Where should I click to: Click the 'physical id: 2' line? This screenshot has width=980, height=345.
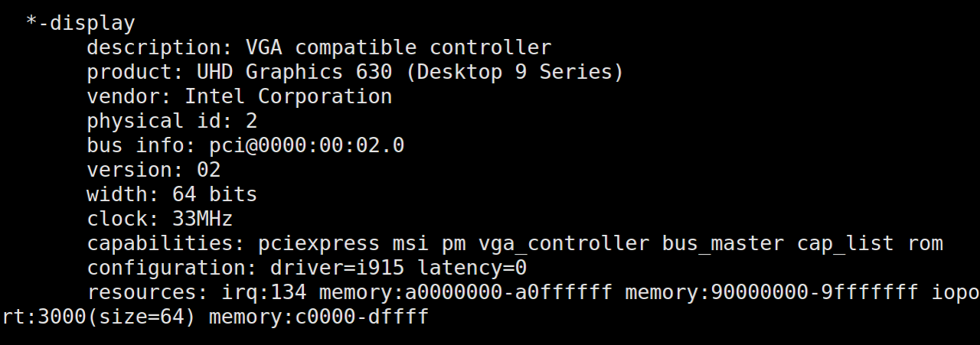pos(171,121)
